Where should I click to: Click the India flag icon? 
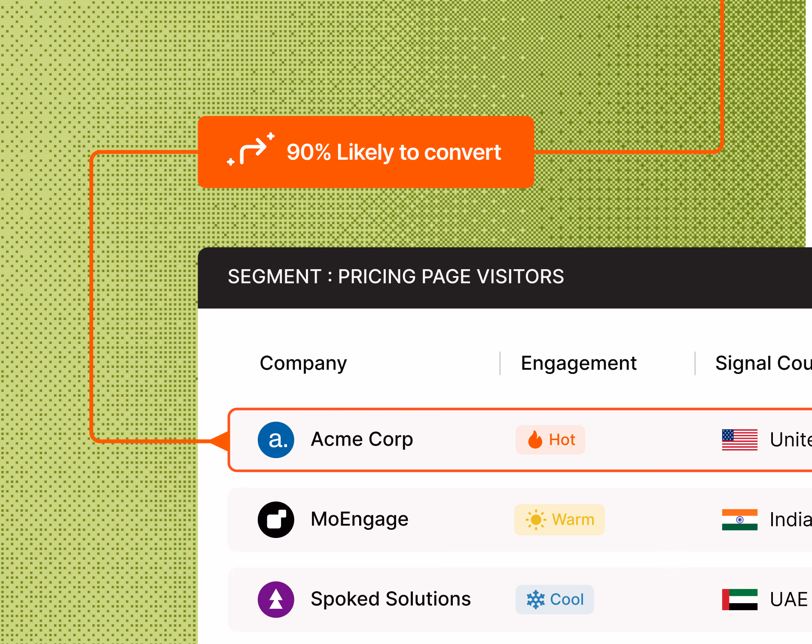pos(739,519)
